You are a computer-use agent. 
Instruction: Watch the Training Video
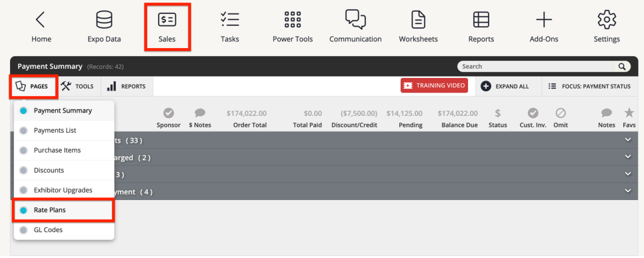(434, 85)
